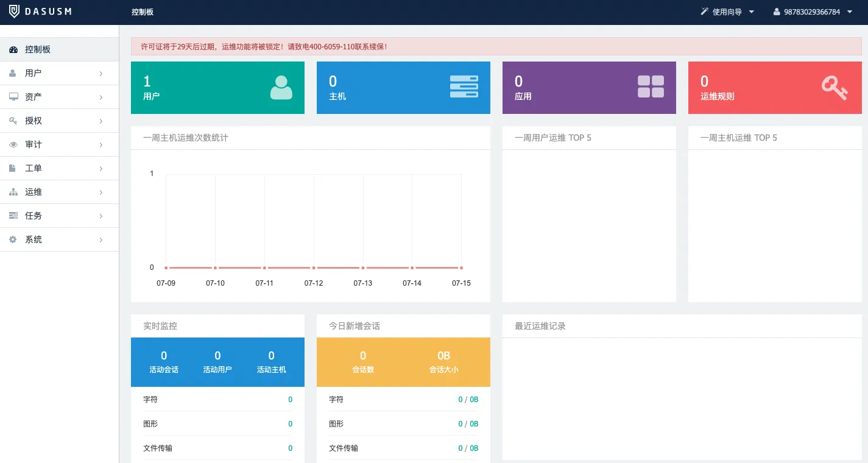Expand the 用户 sidebar submenu arrow
Screen dimensions: 868x463
[x=101, y=74]
